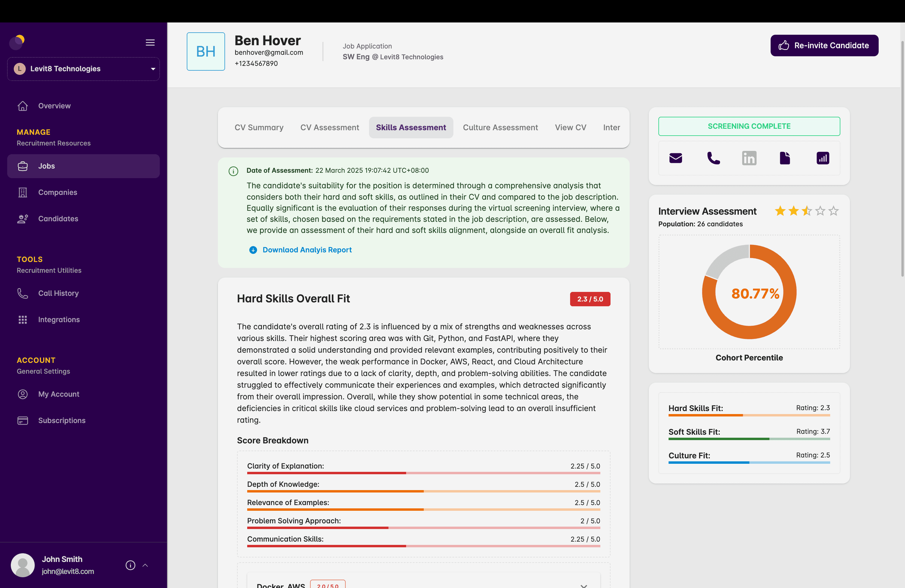Switch to the Culture Assessment tab
The width and height of the screenshot is (905, 588).
click(x=500, y=128)
